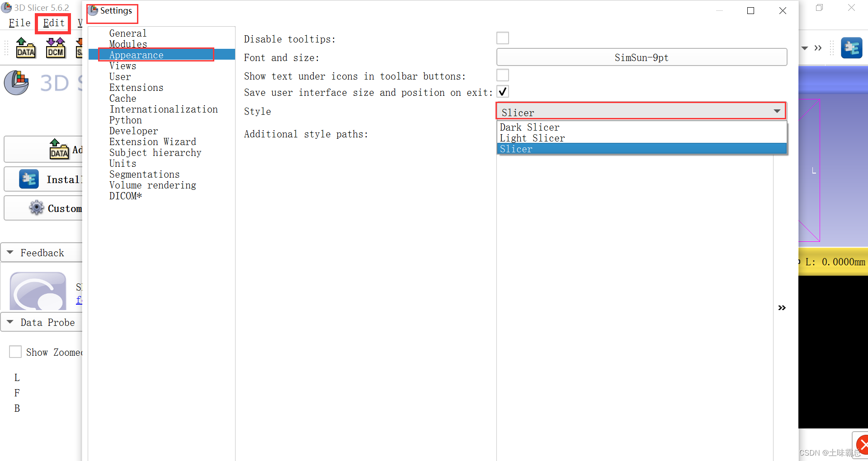Select DICOM* settings page
868x461 pixels.
[x=125, y=196]
